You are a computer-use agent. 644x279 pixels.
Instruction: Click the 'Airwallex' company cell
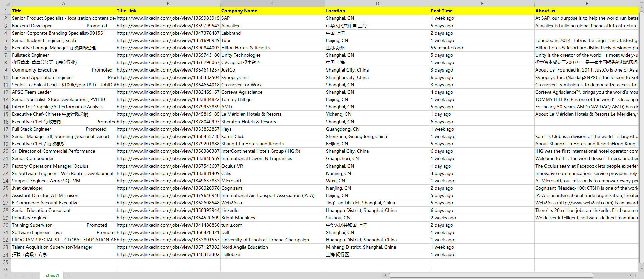coord(273,26)
